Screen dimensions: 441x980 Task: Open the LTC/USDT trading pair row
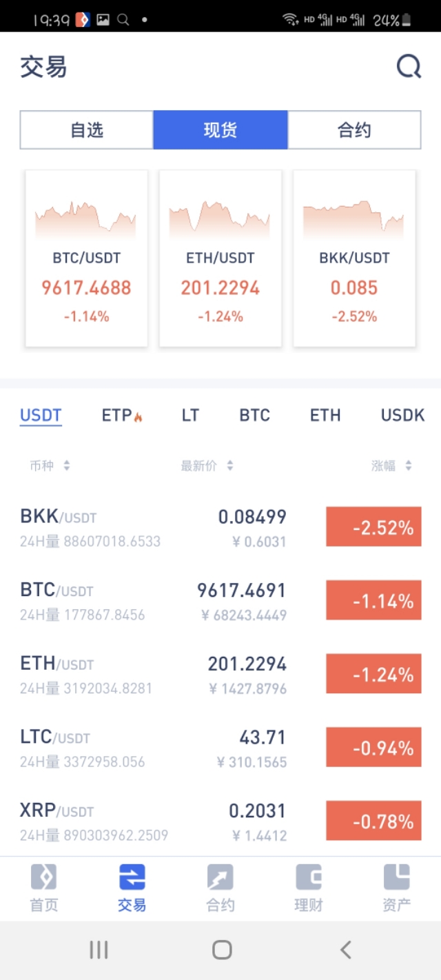152,748
